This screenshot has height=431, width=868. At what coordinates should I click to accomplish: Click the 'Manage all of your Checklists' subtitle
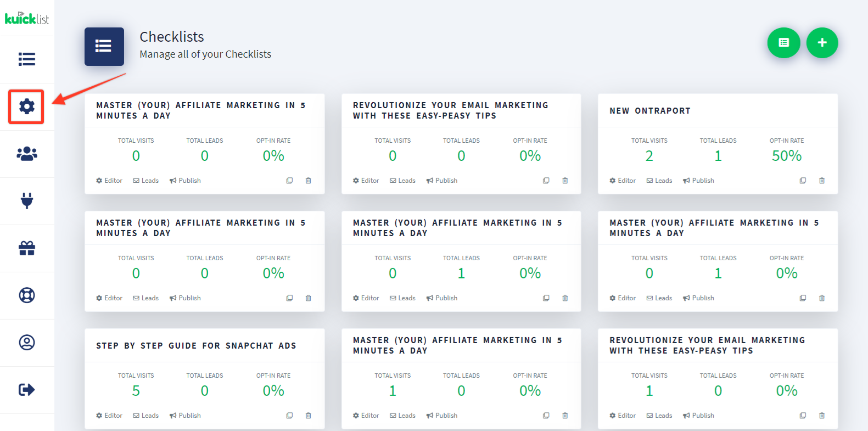pos(205,54)
